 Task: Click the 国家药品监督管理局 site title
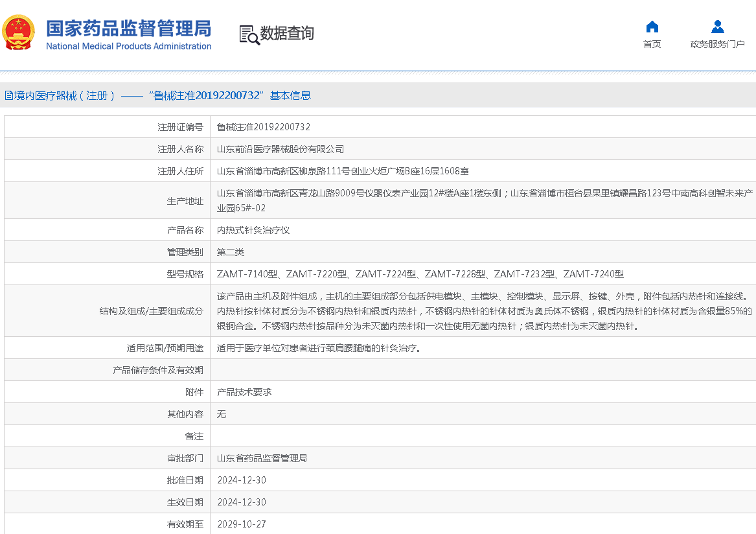[128, 29]
